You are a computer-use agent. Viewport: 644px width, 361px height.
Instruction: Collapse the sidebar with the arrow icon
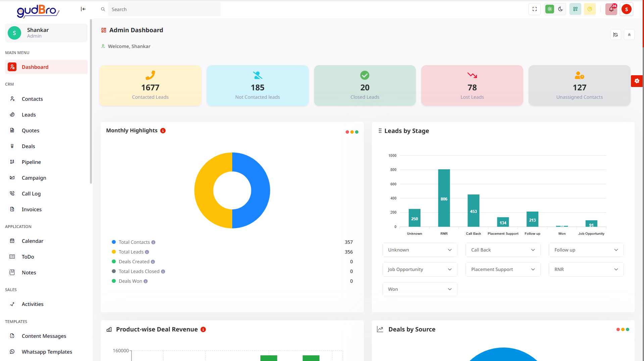83,9
